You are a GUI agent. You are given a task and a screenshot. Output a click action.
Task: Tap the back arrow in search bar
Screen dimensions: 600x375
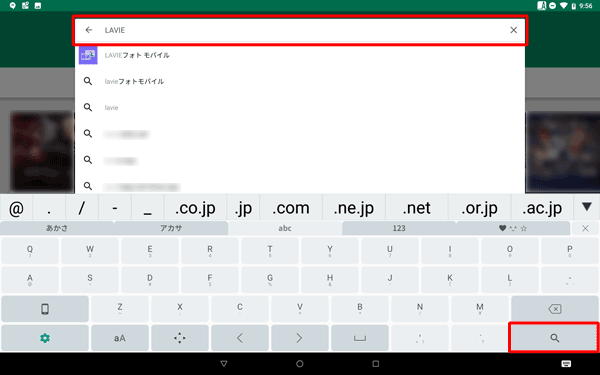(x=89, y=30)
